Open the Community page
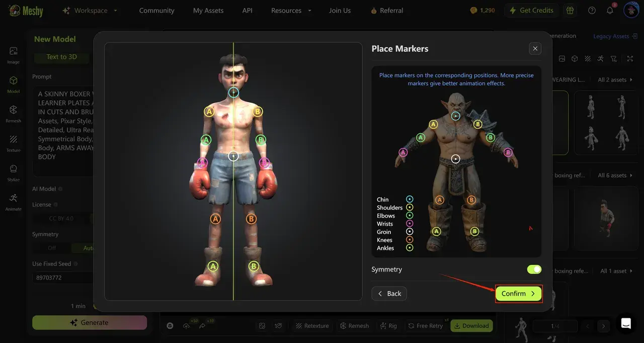 pos(156,11)
